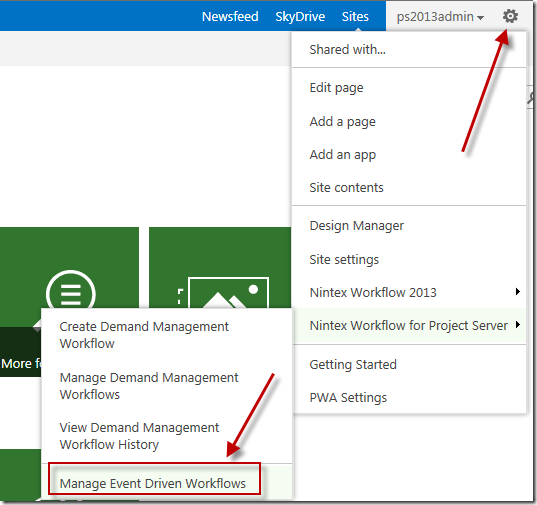Choose Add an app
Screen dimensions: 537x505
409,155
